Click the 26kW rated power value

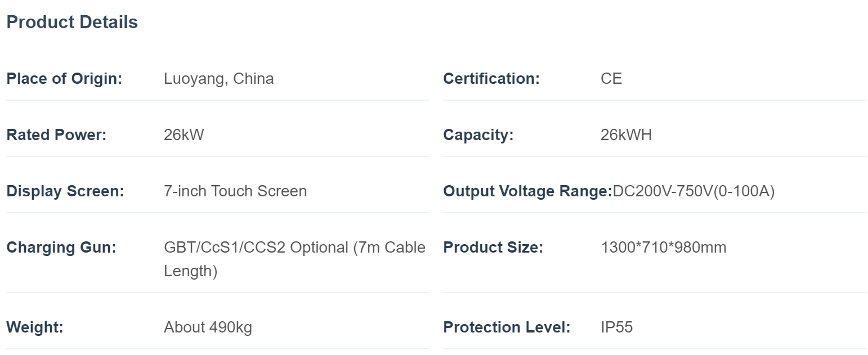pyautogui.click(x=184, y=135)
